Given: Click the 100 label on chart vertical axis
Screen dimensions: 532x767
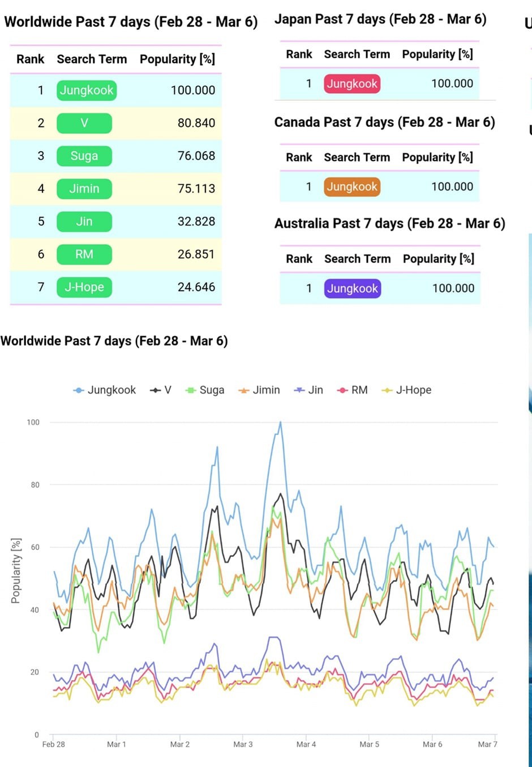Looking at the screenshot, I should point(33,423).
